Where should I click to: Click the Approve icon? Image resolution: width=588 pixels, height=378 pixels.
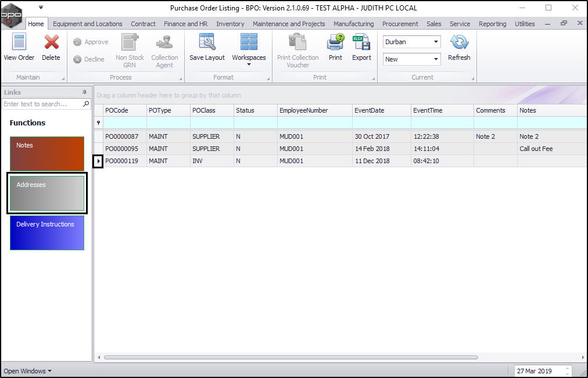tap(78, 42)
